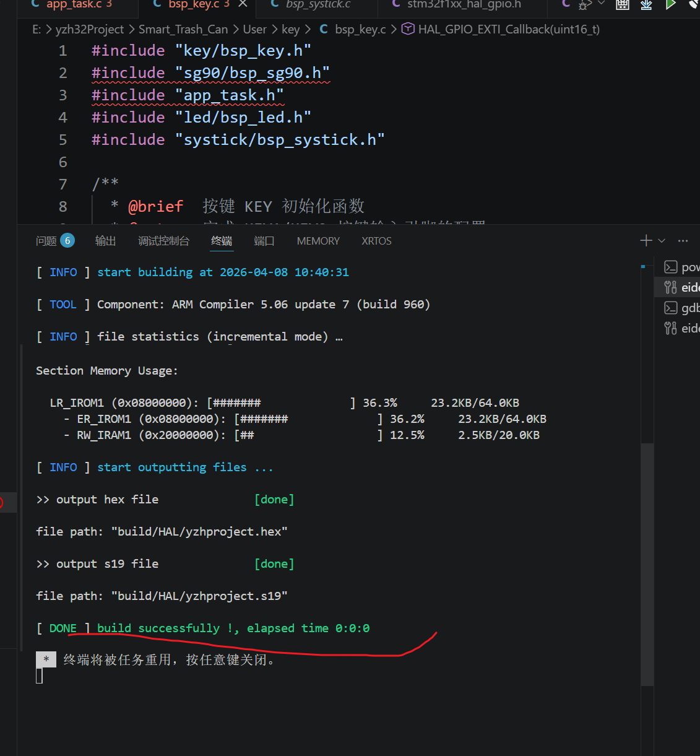This screenshot has height=756, width=700.
Task: Select the powershell terminal in terminal list
Action: 681,267
